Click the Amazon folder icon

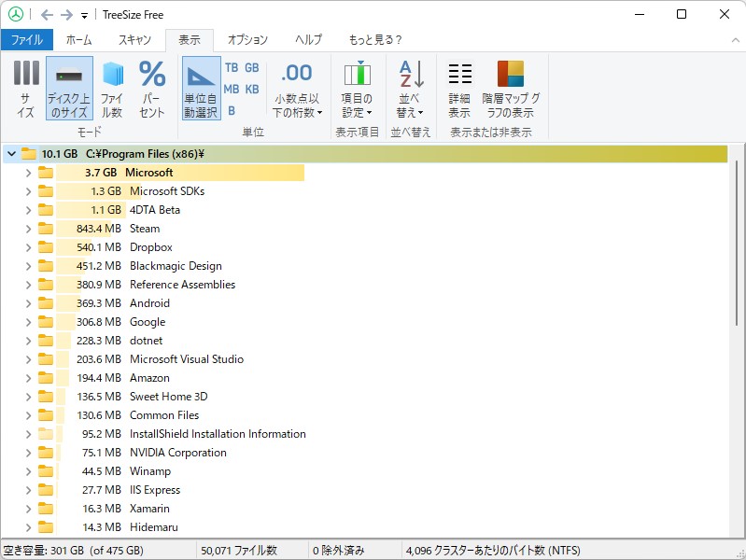pyautogui.click(x=46, y=378)
